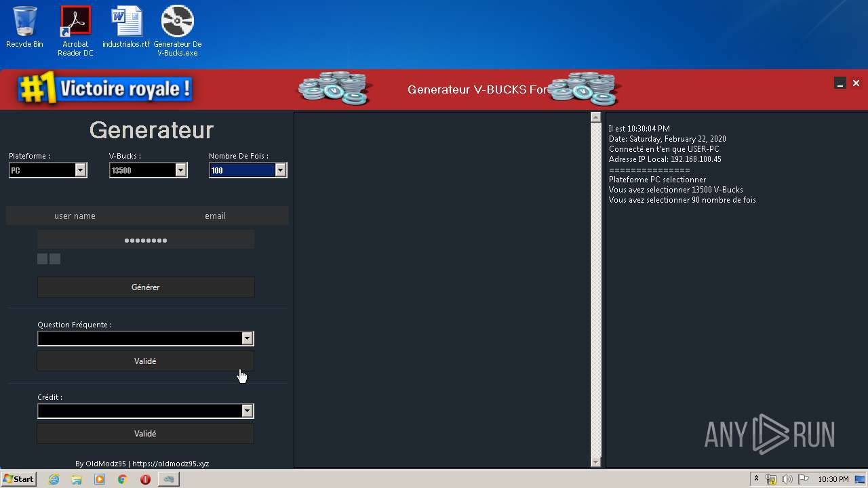Click the 'Adresse IP Local: 192.168.100.45' log line
868x488 pixels.
pos(665,159)
